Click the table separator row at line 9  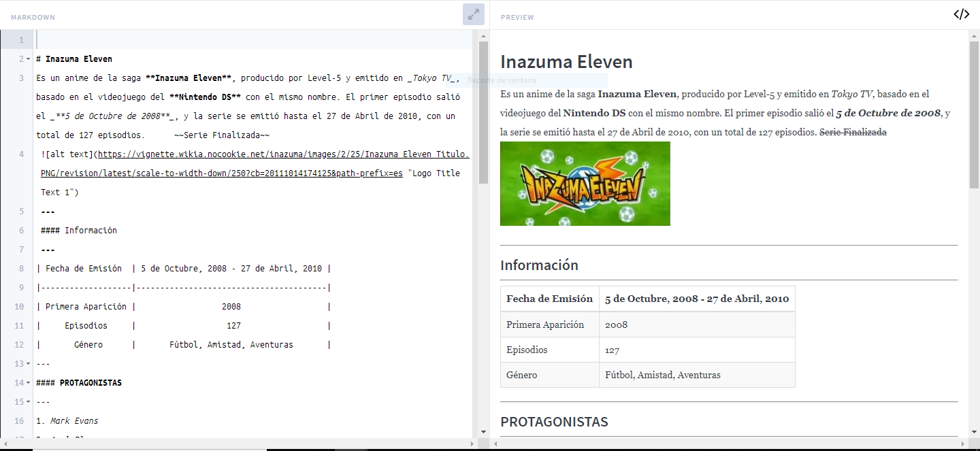(x=184, y=288)
